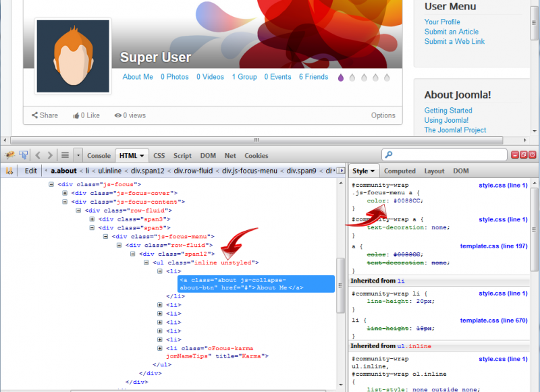540x392 pixels.
Task: Open the Style side panel tab
Action: pos(363,171)
